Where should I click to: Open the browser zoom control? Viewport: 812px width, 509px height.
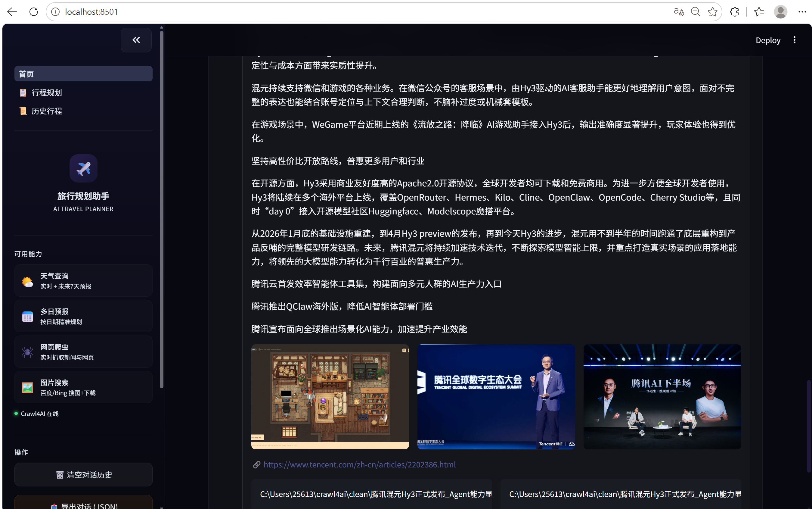point(695,12)
